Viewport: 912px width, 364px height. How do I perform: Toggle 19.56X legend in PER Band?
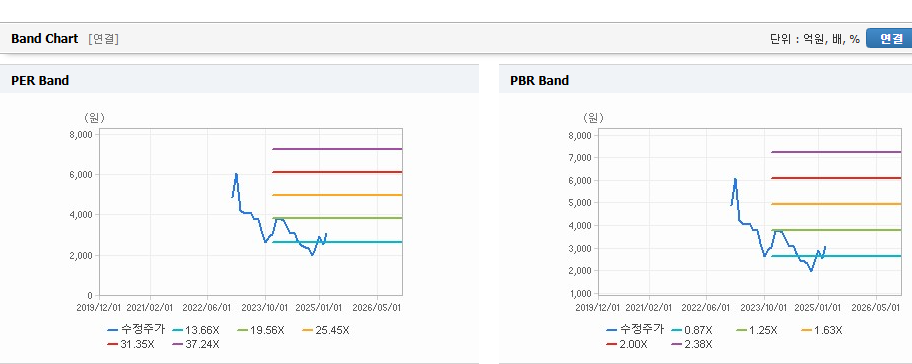261,330
